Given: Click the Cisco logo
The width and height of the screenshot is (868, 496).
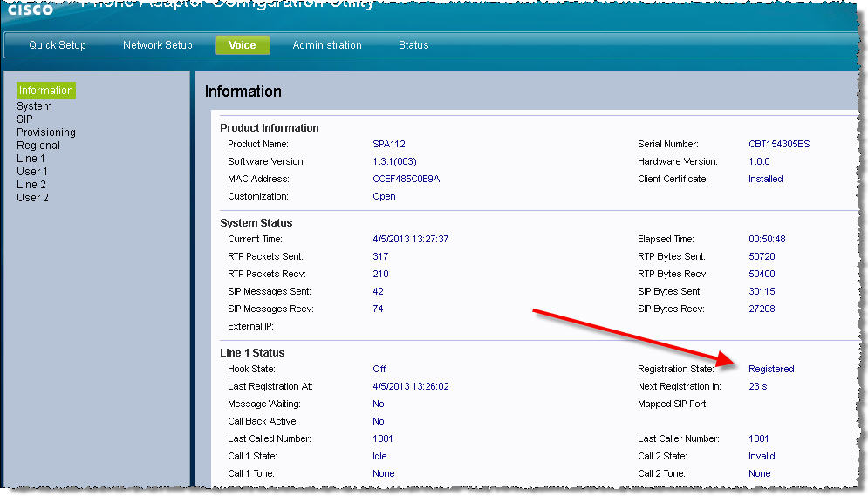Looking at the screenshot, I should coord(31,10).
